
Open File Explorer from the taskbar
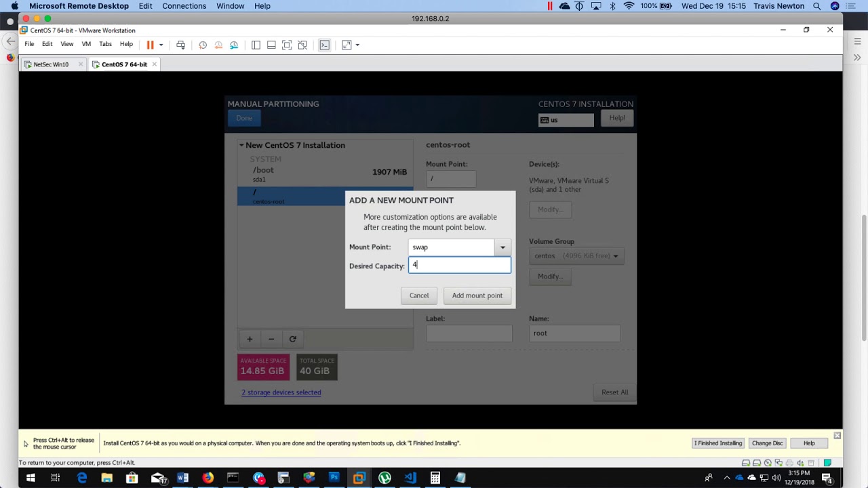click(106, 478)
